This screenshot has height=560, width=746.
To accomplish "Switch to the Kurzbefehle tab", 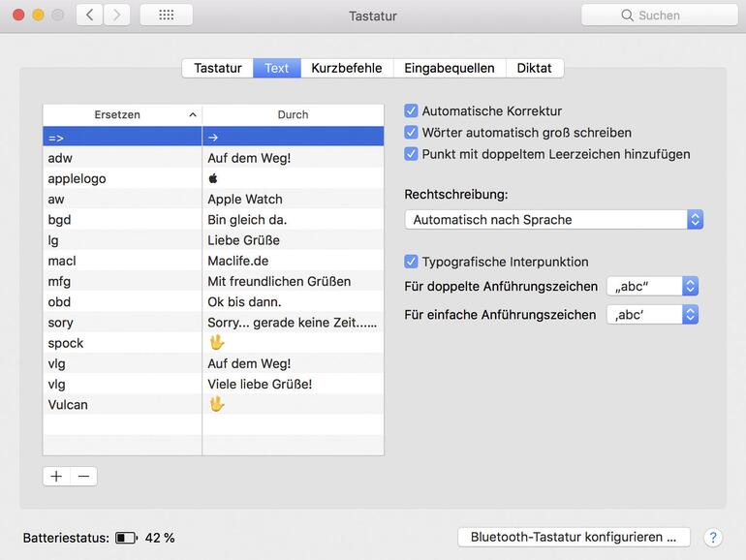I will (346, 68).
